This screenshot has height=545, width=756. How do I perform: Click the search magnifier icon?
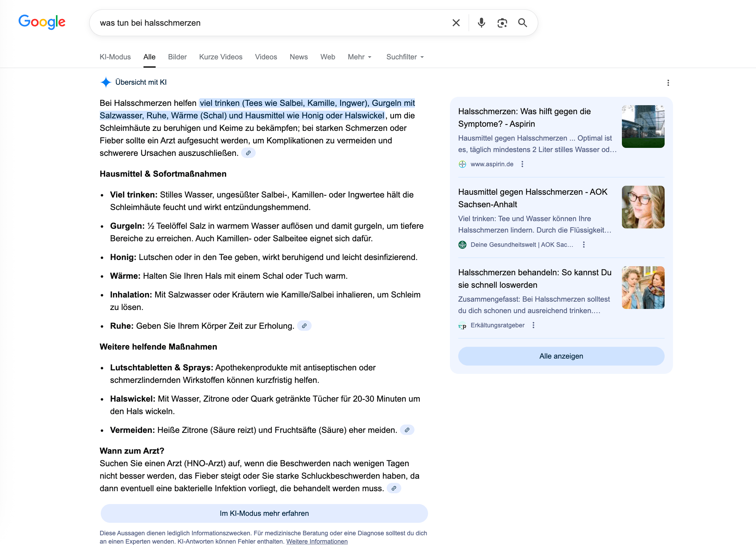coord(523,23)
